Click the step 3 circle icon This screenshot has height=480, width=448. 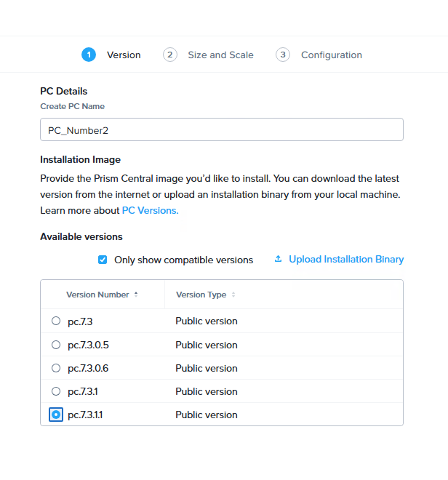(283, 55)
